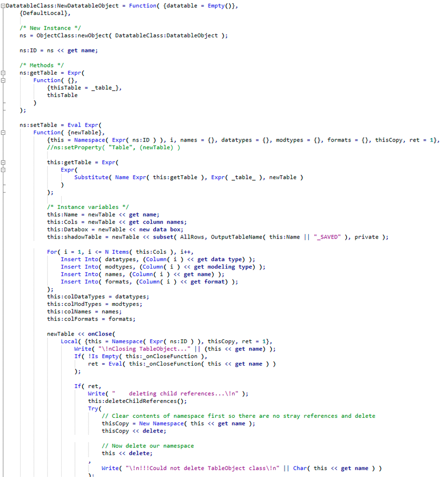448x477 pixels.
Task: Collapse the this:getTable Expr fold marker
Action: (3, 163)
